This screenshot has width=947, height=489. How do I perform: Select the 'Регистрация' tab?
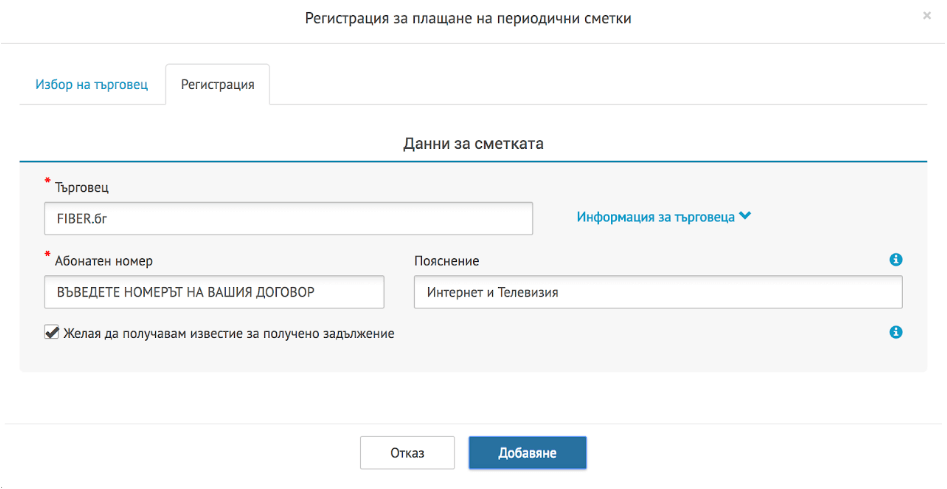217,85
